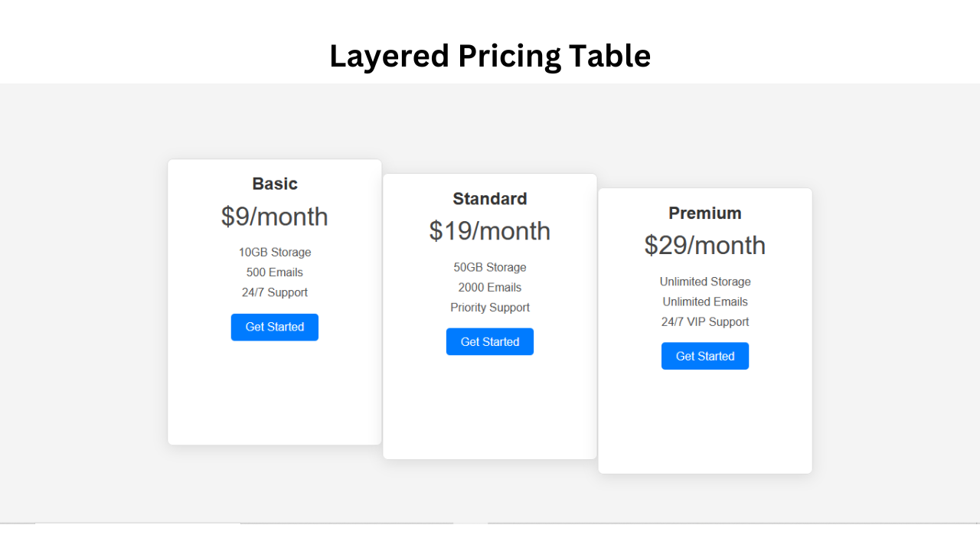Click the Unlimited Storage feature
980x551 pixels.
pos(704,282)
